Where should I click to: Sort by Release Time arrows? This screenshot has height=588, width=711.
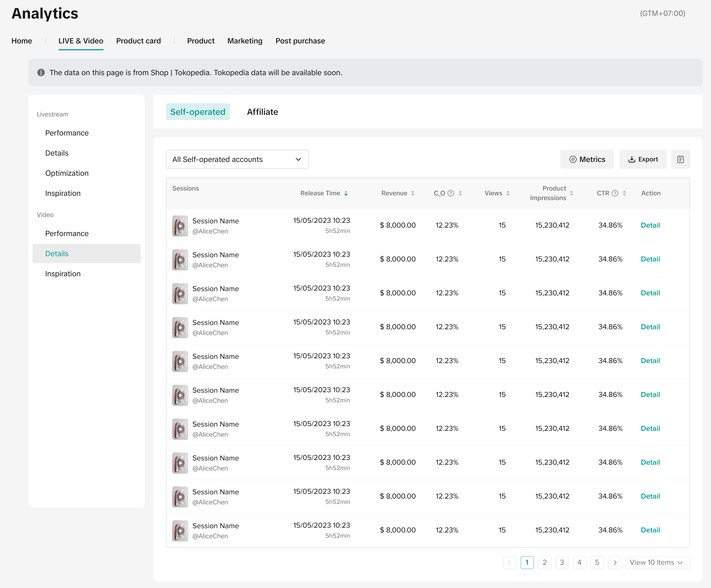tap(346, 193)
